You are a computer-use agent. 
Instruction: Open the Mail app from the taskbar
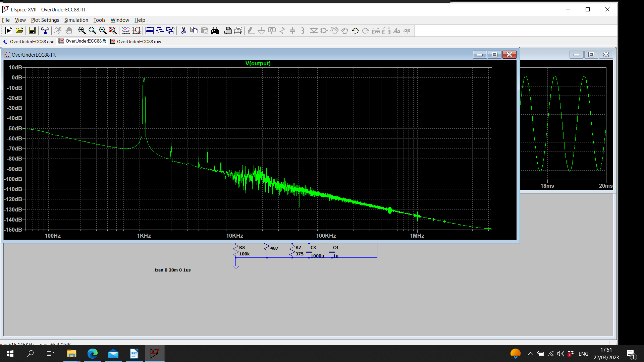click(113, 354)
